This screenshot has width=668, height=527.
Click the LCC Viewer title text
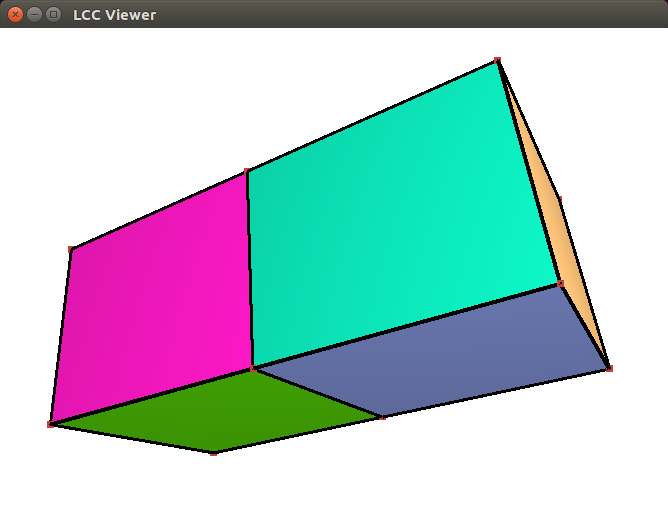coord(114,15)
